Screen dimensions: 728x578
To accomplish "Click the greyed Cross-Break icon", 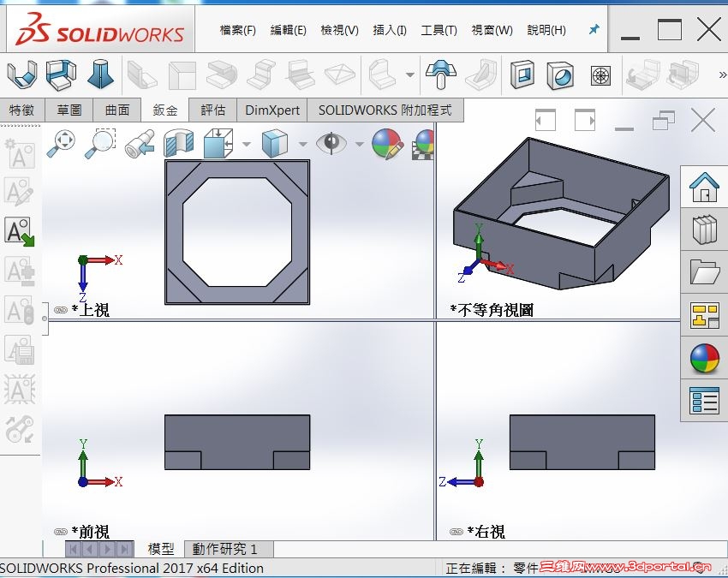I will pos(340,74).
